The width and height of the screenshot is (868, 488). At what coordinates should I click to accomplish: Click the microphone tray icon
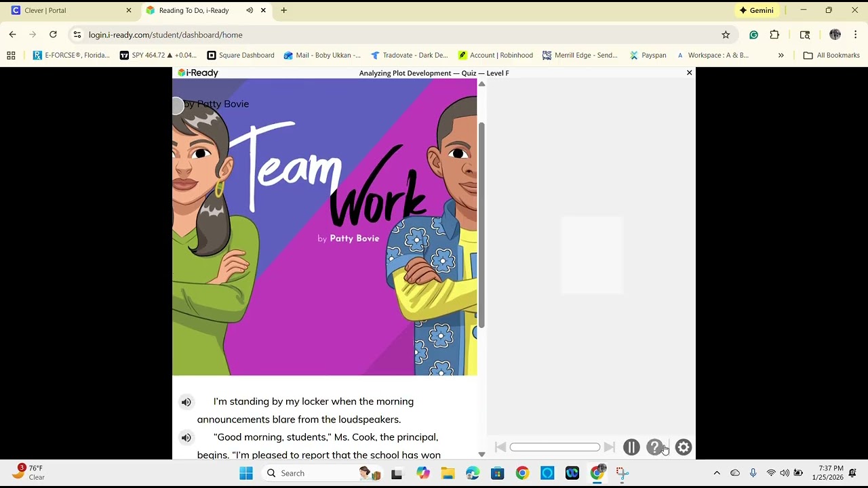click(x=753, y=473)
